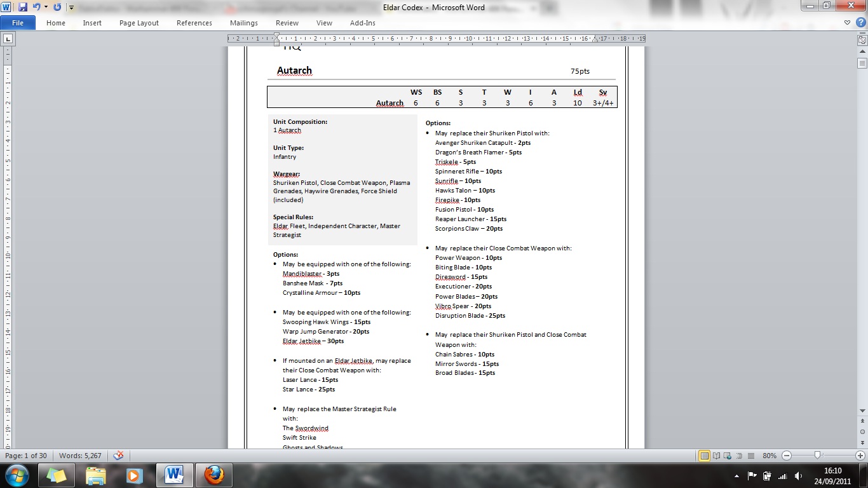This screenshot has height=488, width=868.
Task: Open the Page Layout tab
Action: (x=139, y=23)
